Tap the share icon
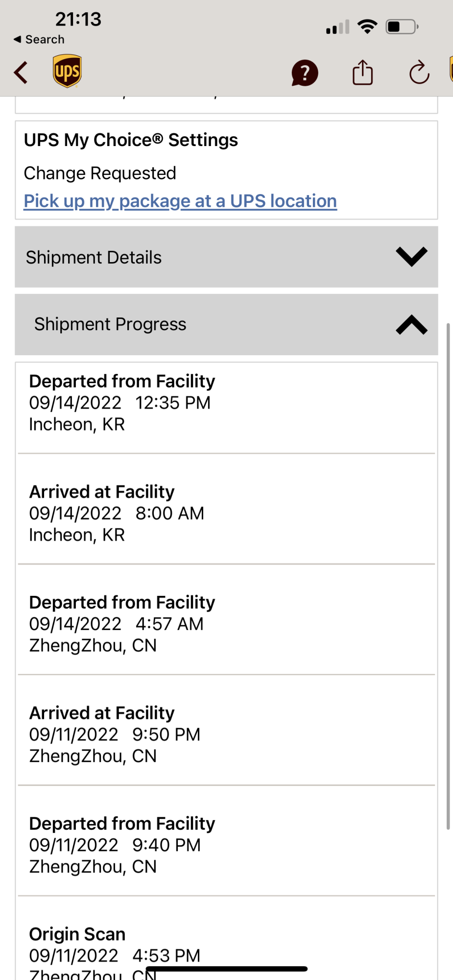Screen dimensions: 453x980 [x=362, y=73]
